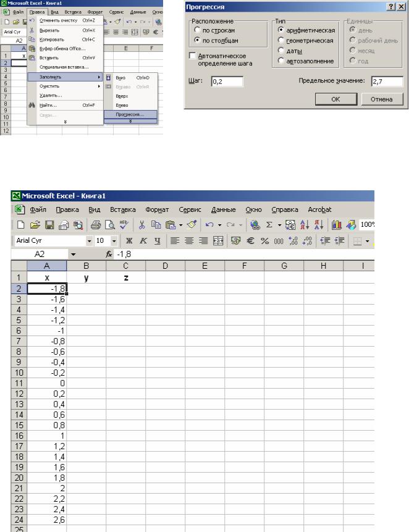409x532 pixels.
Task: Apply Percent style format
Action: 264,241
